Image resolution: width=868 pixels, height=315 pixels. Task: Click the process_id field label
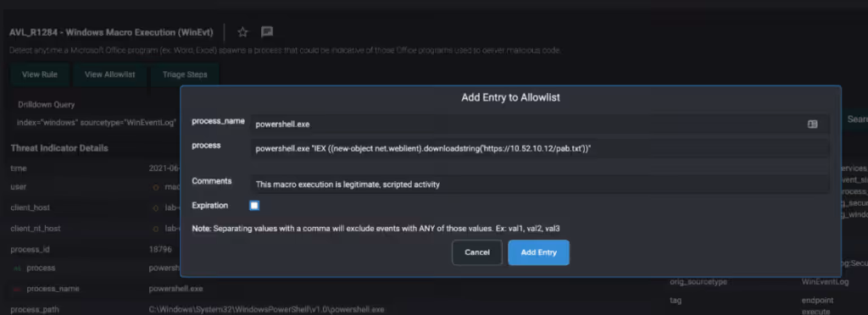(30, 249)
